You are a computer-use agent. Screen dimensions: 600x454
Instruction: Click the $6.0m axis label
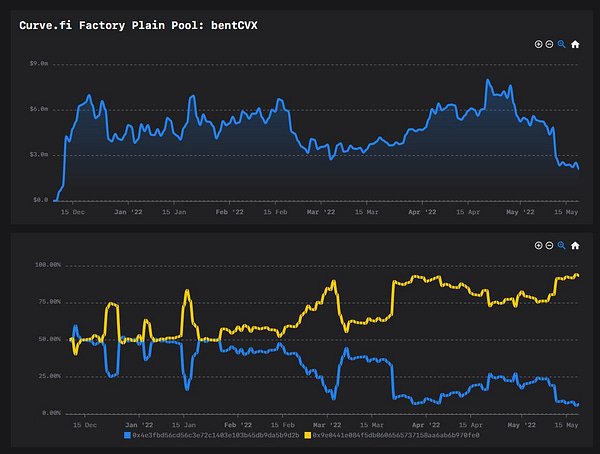(39, 109)
